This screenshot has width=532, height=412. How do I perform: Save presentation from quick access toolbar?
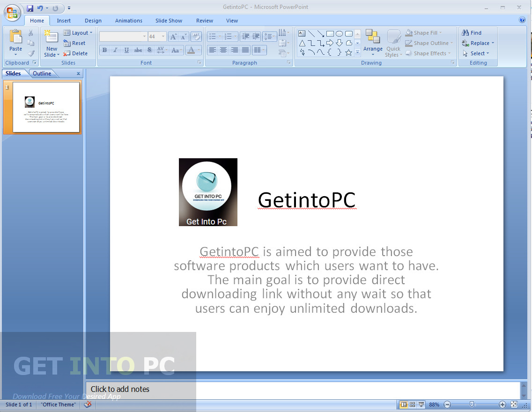pyautogui.click(x=30, y=8)
